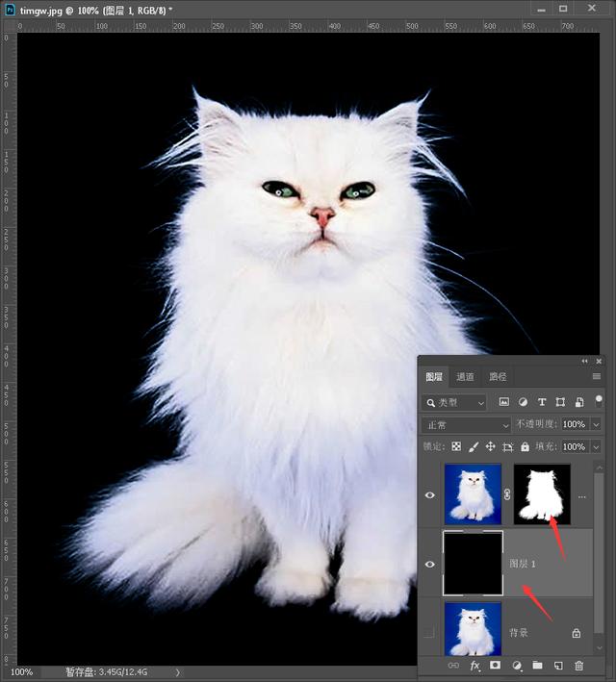Open the layer filter 类型 dropdown
This screenshot has width=616, height=682.
click(x=455, y=402)
